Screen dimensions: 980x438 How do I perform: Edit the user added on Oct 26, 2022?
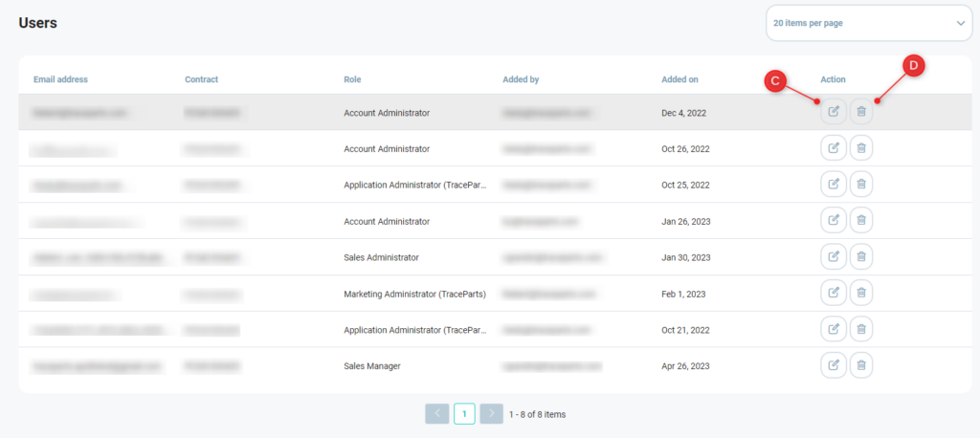(834, 148)
